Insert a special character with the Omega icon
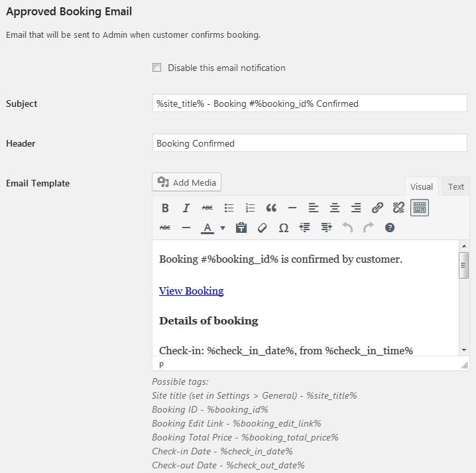 click(283, 228)
